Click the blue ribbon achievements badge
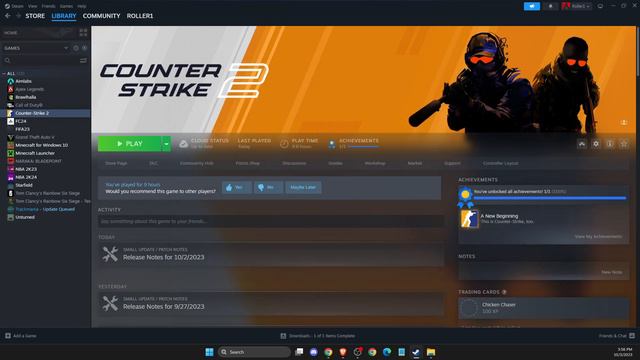 (x=465, y=197)
